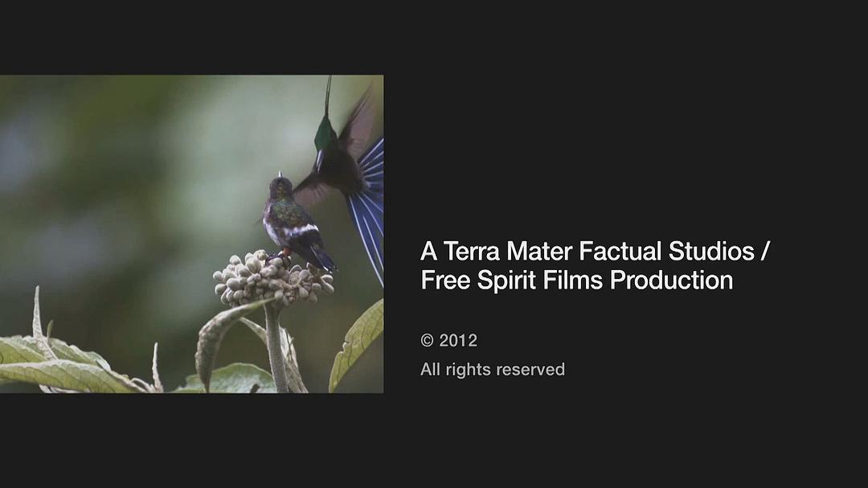This screenshot has width=868, height=488.
Task: Click the flower stem below the buds
Action: [276, 348]
